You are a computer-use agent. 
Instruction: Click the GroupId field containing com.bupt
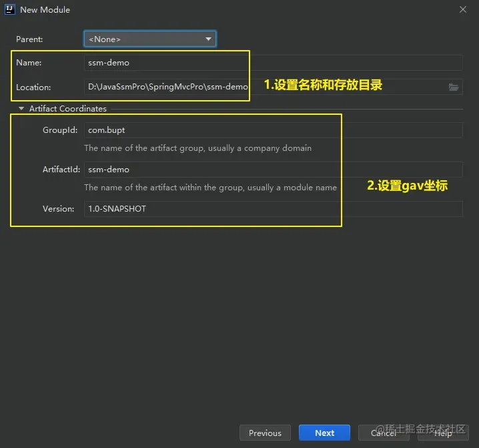coord(274,130)
